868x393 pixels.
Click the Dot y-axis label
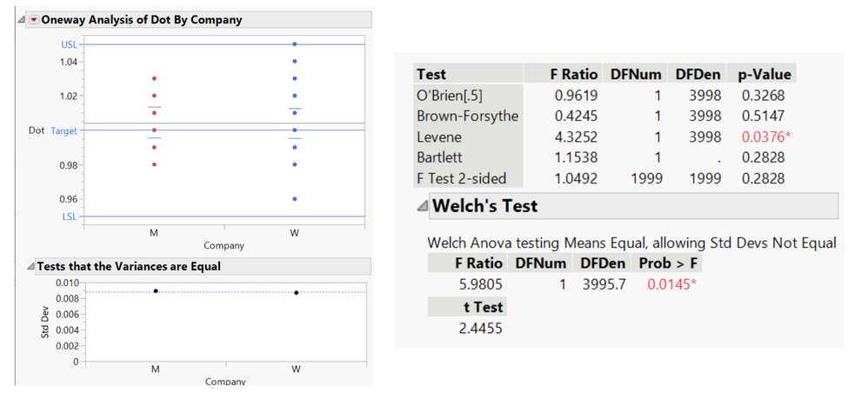[x=37, y=130]
